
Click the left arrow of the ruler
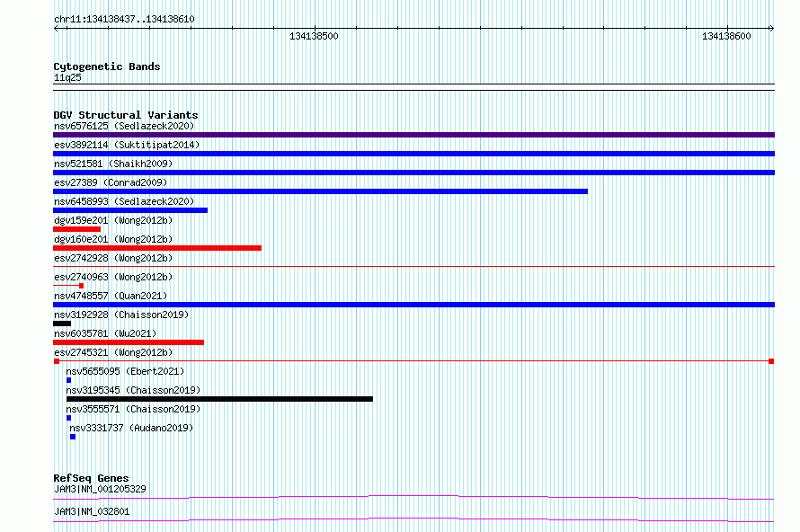click(x=56, y=29)
